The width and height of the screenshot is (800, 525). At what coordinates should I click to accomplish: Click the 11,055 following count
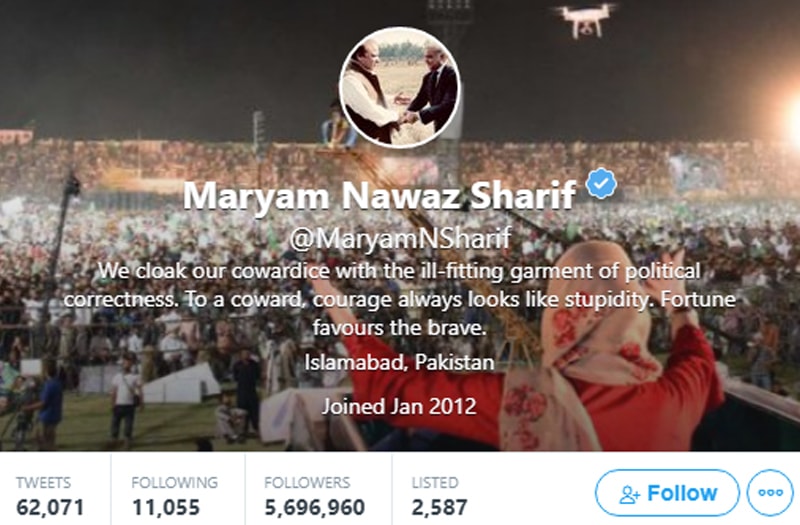pos(166,508)
